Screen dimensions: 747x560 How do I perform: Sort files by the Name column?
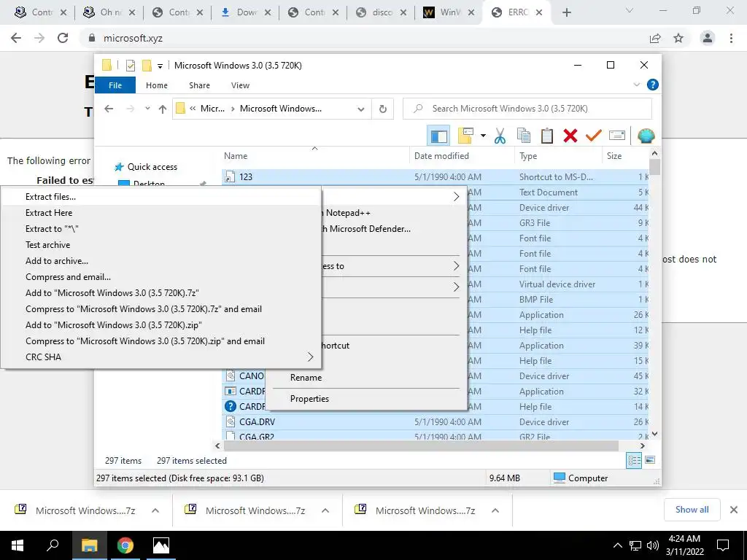pos(315,156)
